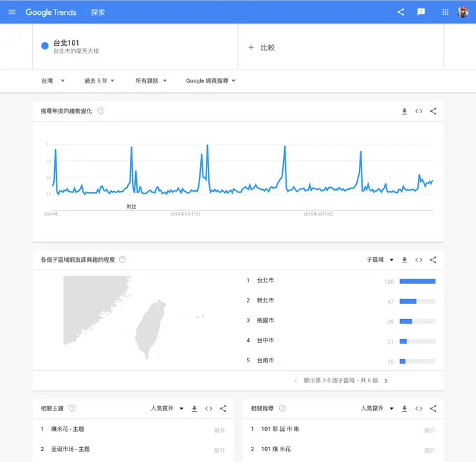Open the 台灣 region dropdown
Viewport: 476px width, 462px height.
pyautogui.click(x=53, y=81)
